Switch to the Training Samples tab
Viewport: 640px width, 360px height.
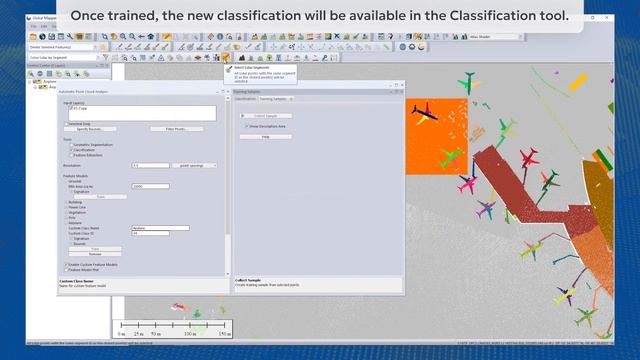pos(273,99)
